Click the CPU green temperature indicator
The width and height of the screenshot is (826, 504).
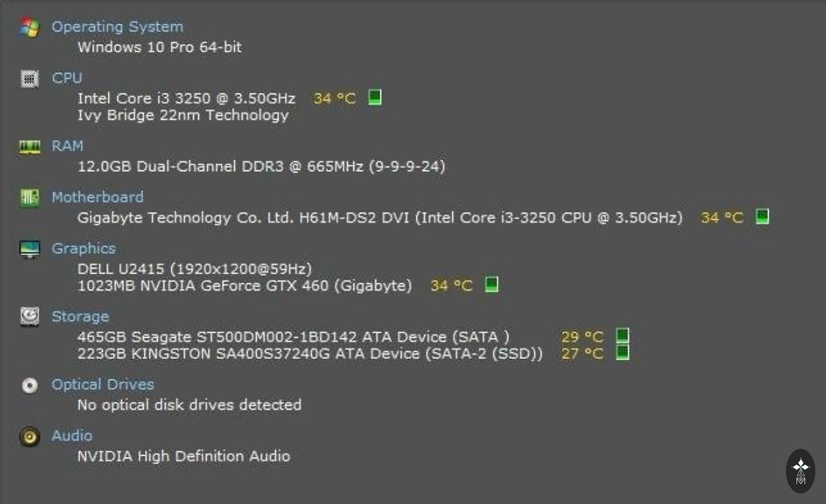pyautogui.click(x=374, y=97)
